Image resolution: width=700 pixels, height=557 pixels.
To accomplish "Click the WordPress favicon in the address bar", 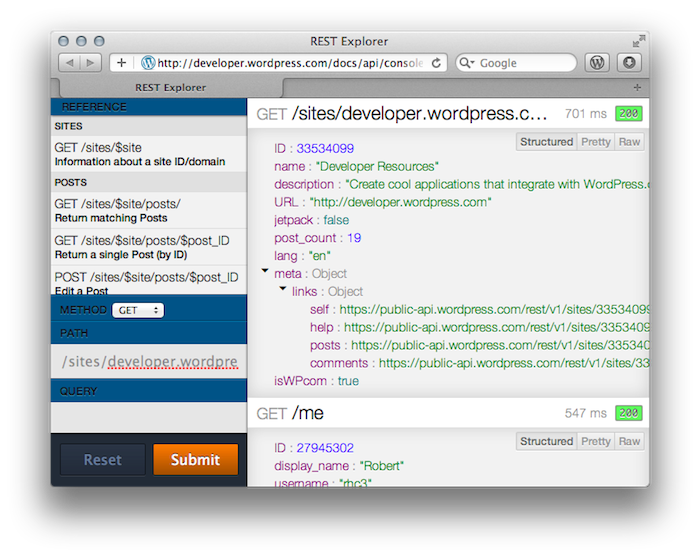I will [149, 63].
